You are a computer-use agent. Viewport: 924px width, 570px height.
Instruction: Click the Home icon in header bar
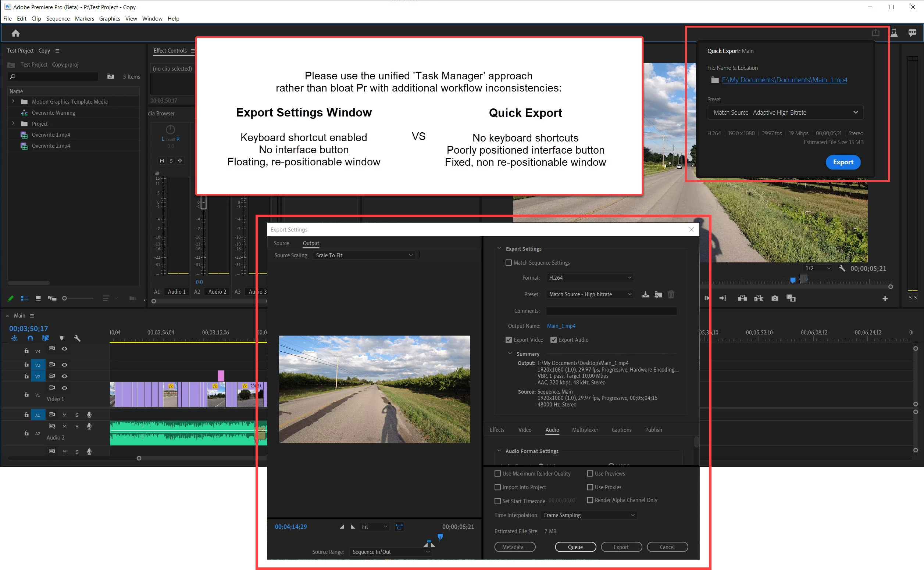coord(15,33)
